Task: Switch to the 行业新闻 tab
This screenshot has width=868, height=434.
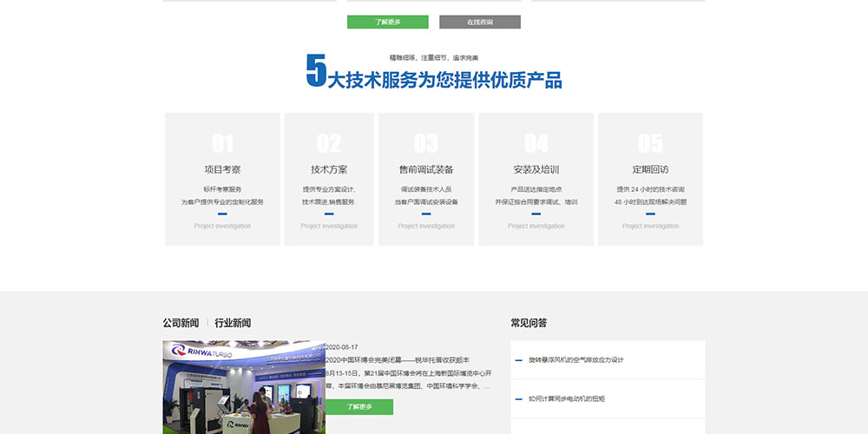Action: pyautogui.click(x=233, y=323)
